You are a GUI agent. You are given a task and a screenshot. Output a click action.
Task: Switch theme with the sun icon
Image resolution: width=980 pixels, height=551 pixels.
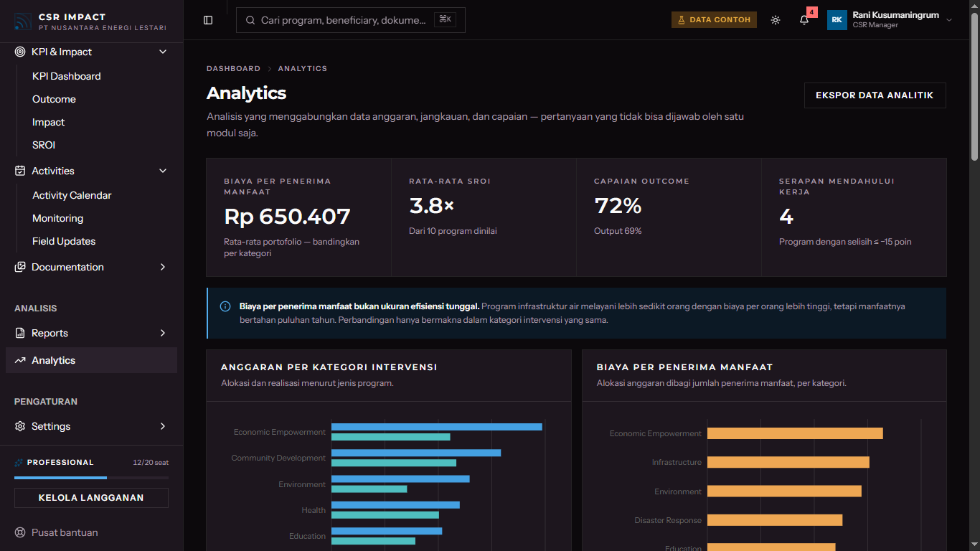pyautogui.click(x=776, y=20)
